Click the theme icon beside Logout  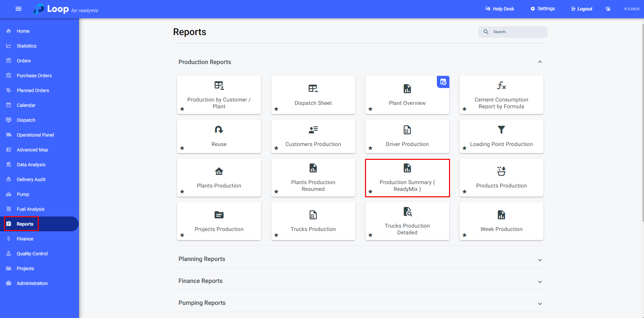608,9
